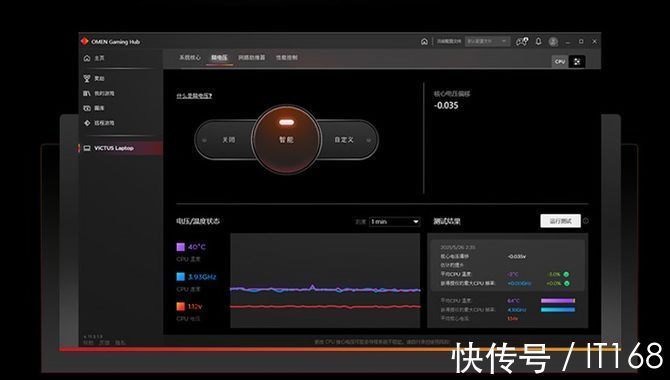This screenshot has width=670, height=380.
Task: Click the purple average temperature bar in the results
Action: point(558,301)
